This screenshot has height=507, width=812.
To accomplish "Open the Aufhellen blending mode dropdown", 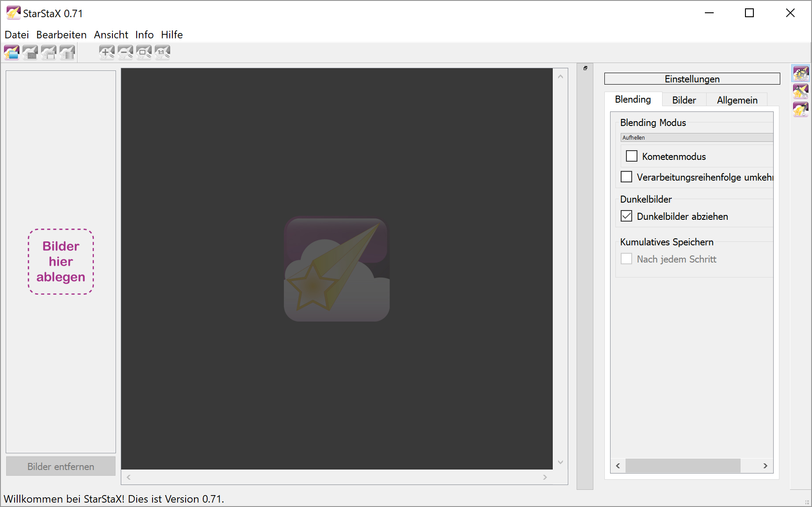I will [x=697, y=137].
